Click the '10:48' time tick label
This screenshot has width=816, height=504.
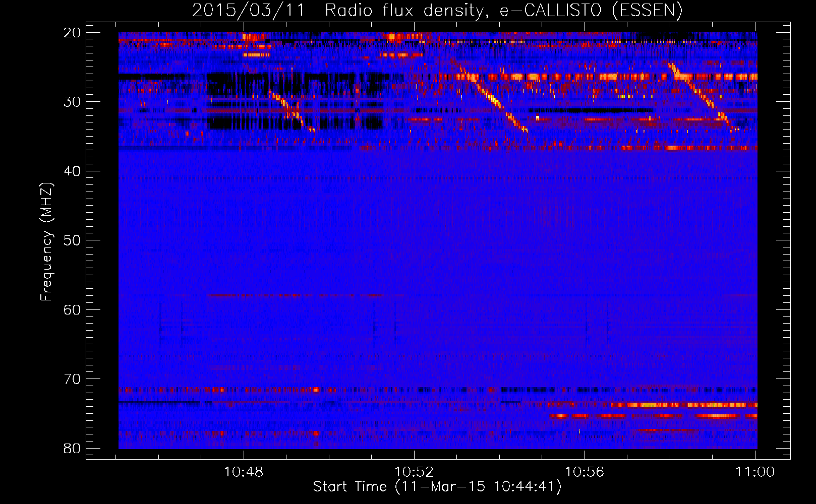coord(244,472)
